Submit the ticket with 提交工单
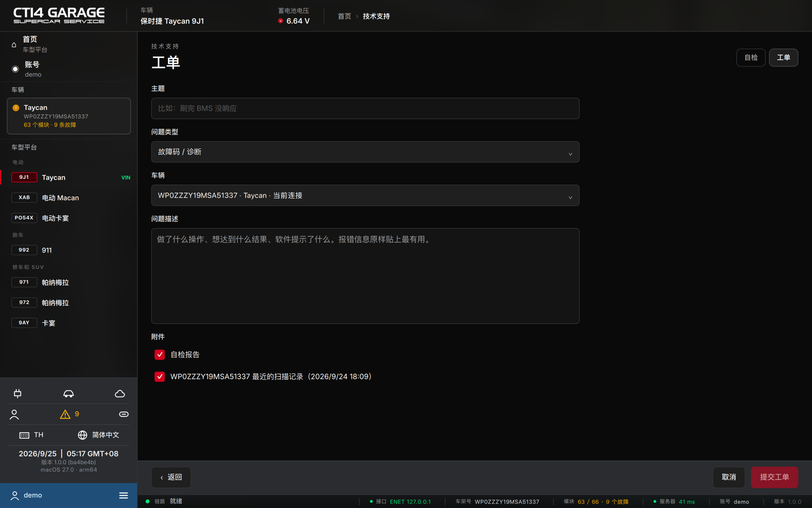Screen dimensions: 812x508 (x=774, y=478)
